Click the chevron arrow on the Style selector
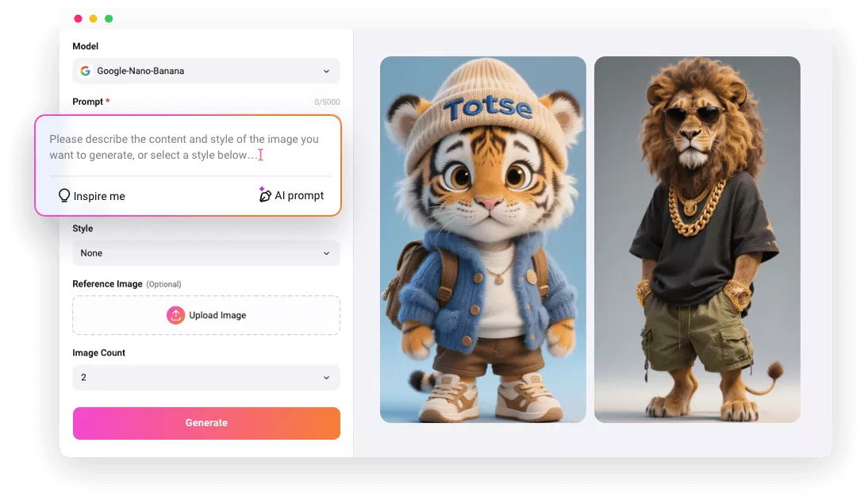The image size is (868, 504). pos(326,252)
